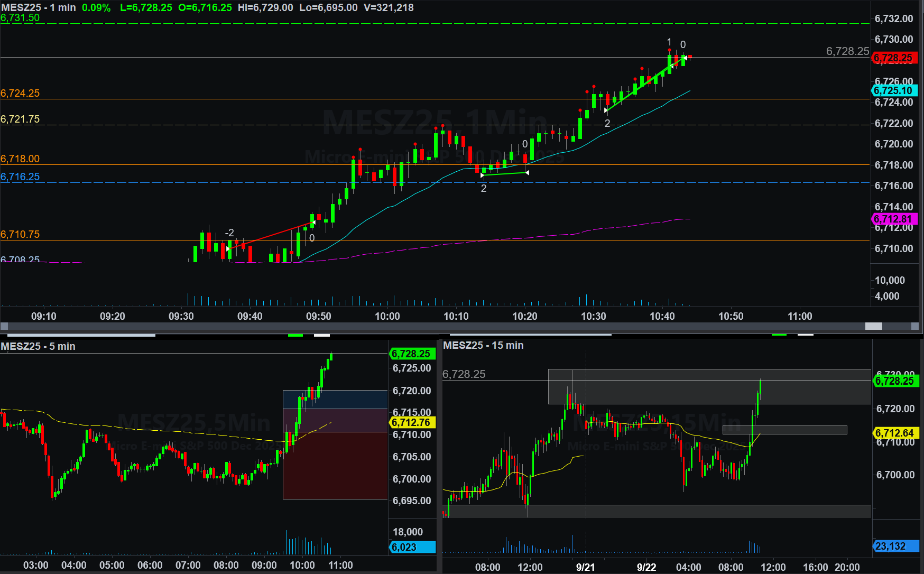Viewport: 924px width, 574px height.
Task: Click the green 6,728.25 tag on 5 min chart
Action: pyautogui.click(x=412, y=354)
